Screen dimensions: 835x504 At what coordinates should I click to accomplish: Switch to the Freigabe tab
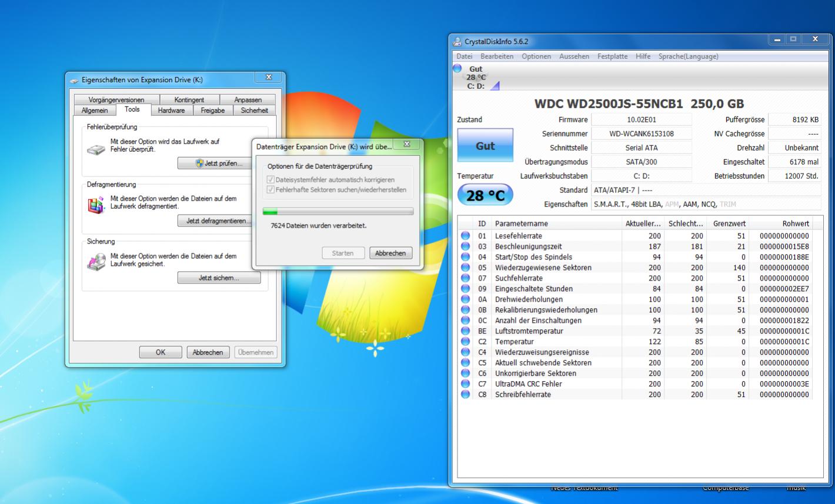212,111
